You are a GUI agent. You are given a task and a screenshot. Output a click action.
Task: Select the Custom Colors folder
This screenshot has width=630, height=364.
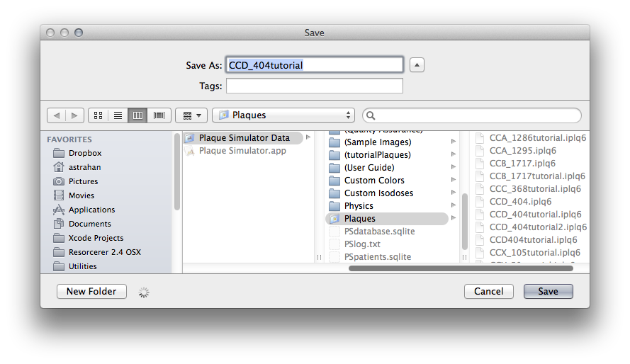coord(374,181)
